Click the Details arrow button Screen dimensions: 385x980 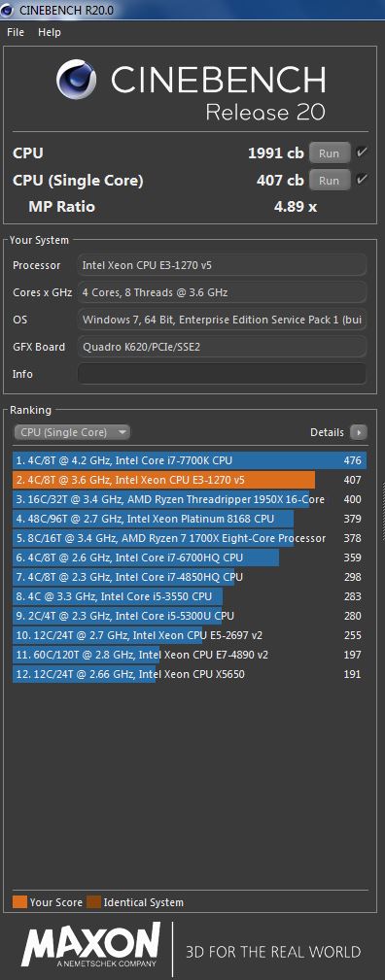pos(359,432)
